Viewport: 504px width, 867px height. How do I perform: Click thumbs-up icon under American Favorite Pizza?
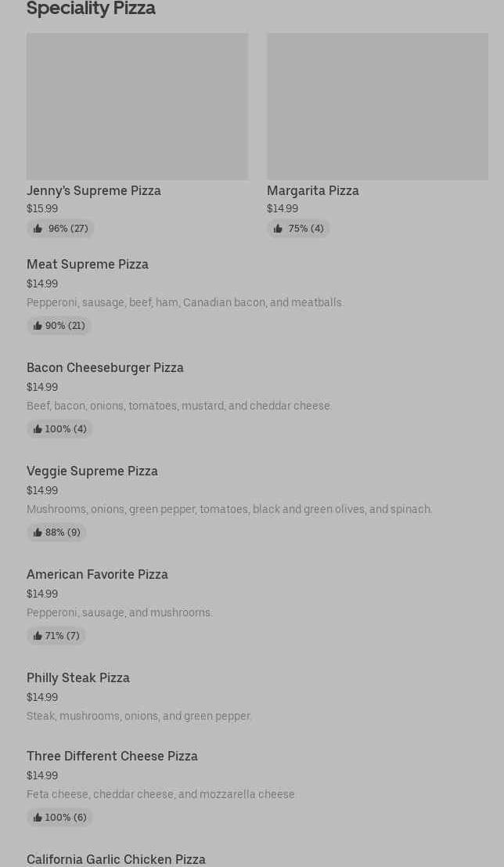(x=38, y=636)
